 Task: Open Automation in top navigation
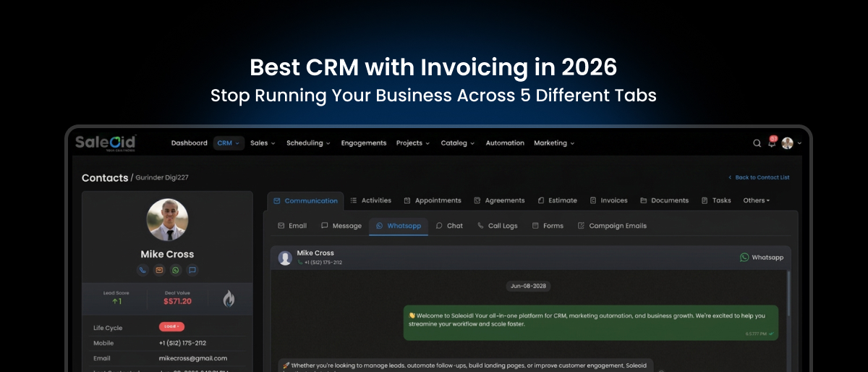pos(505,143)
